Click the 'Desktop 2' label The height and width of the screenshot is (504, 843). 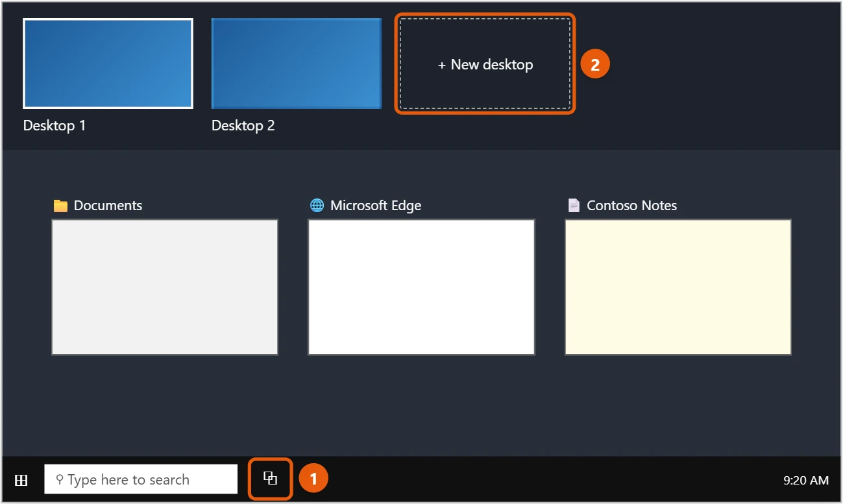243,125
